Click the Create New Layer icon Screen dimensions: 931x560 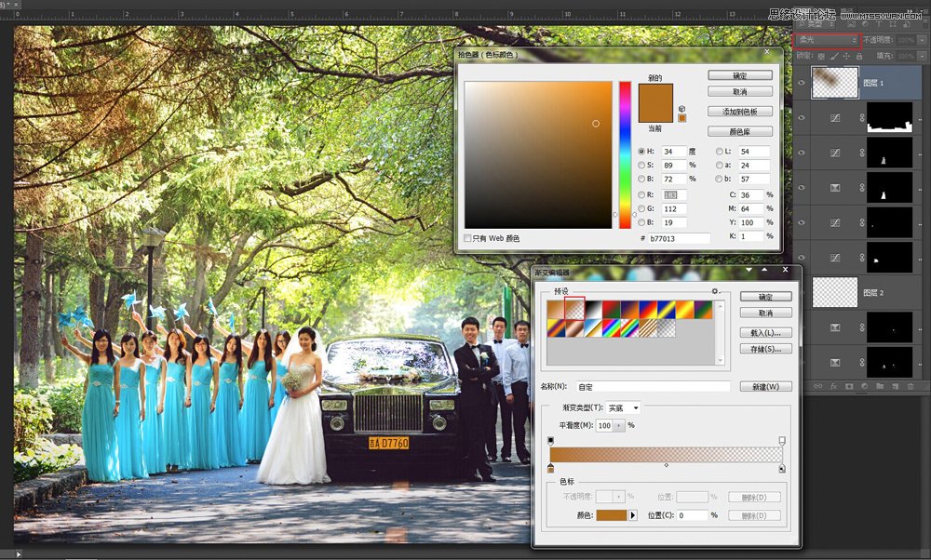click(x=896, y=386)
